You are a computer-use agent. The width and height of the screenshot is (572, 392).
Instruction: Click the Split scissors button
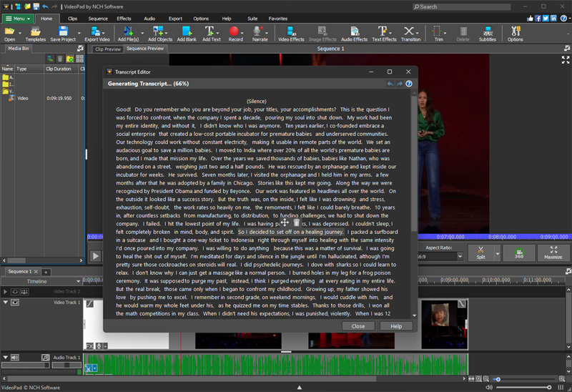pos(480,253)
